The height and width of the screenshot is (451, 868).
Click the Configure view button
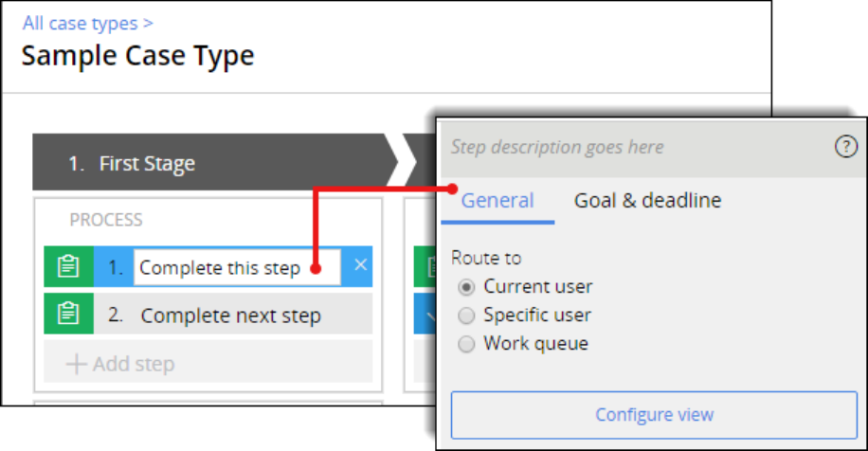click(654, 415)
